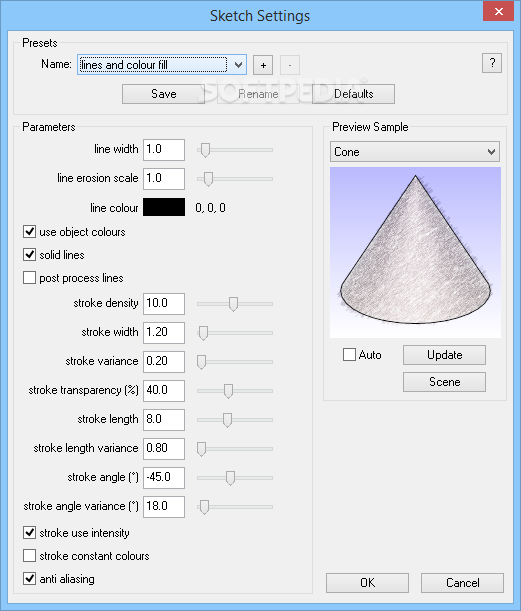Disable anti aliasing checkbox

pos(30,578)
